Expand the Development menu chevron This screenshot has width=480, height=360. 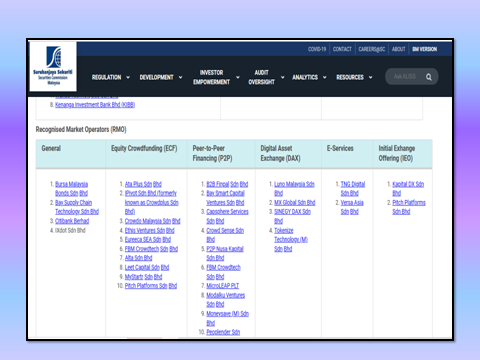(180, 77)
